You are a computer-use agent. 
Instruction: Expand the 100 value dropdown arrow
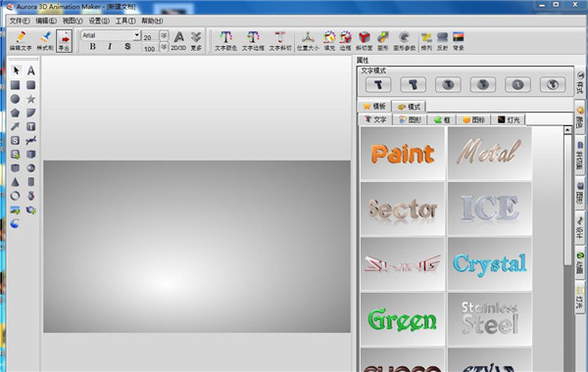(164, 47)
